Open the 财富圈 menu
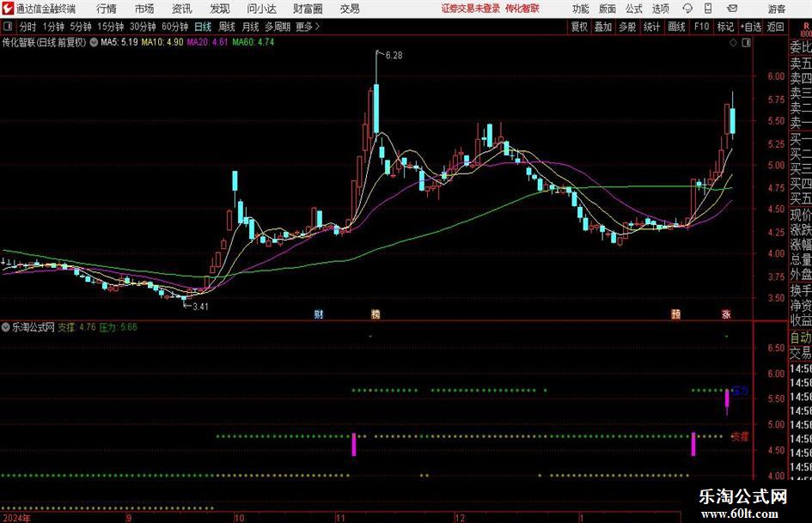Viewport: 812px width, 523px height. click(x=308, y=9)
